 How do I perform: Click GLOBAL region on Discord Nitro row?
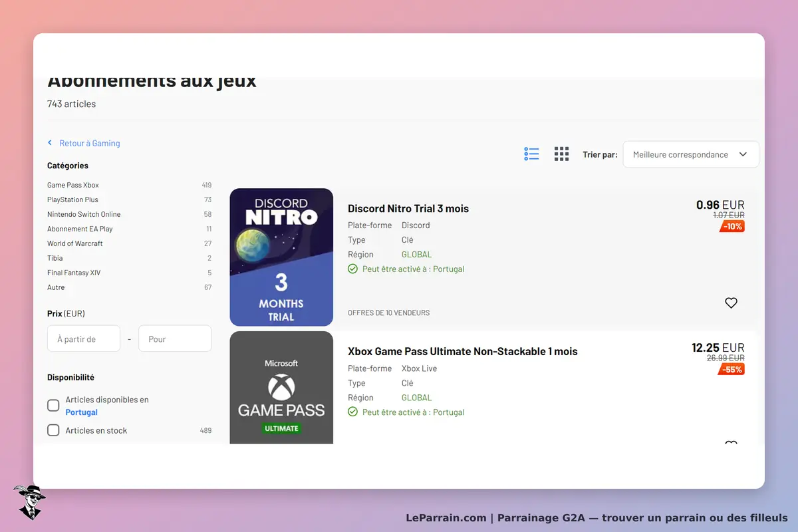(417, 255)
